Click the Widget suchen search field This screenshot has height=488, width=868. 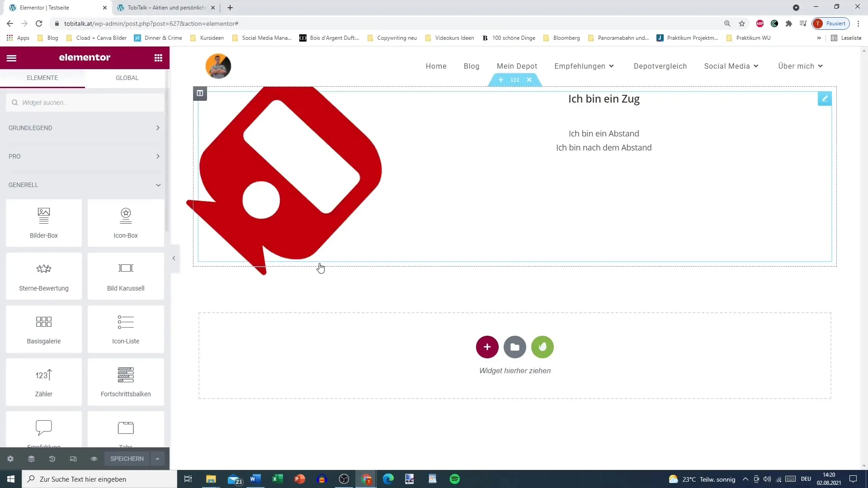coord(85,103)
